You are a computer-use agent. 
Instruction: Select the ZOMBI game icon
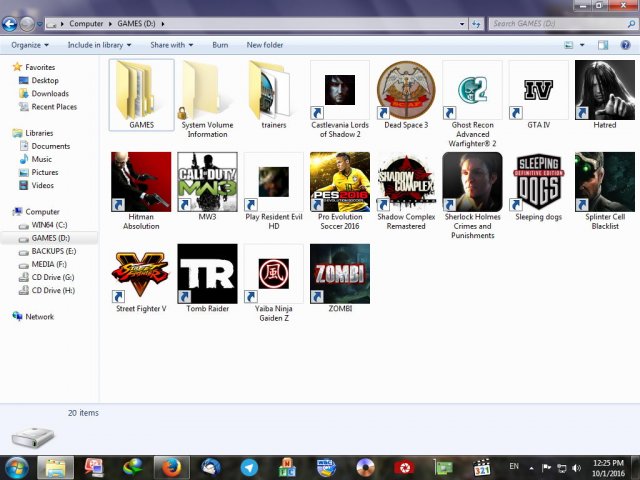[339, 273]
